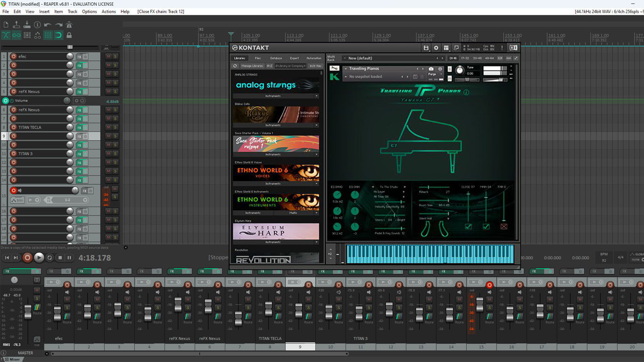Screen dimensions: 644x362
Task: Adjust Velocity Sensitivity slider
Action: pyautogui.click(x=390, y=202)
